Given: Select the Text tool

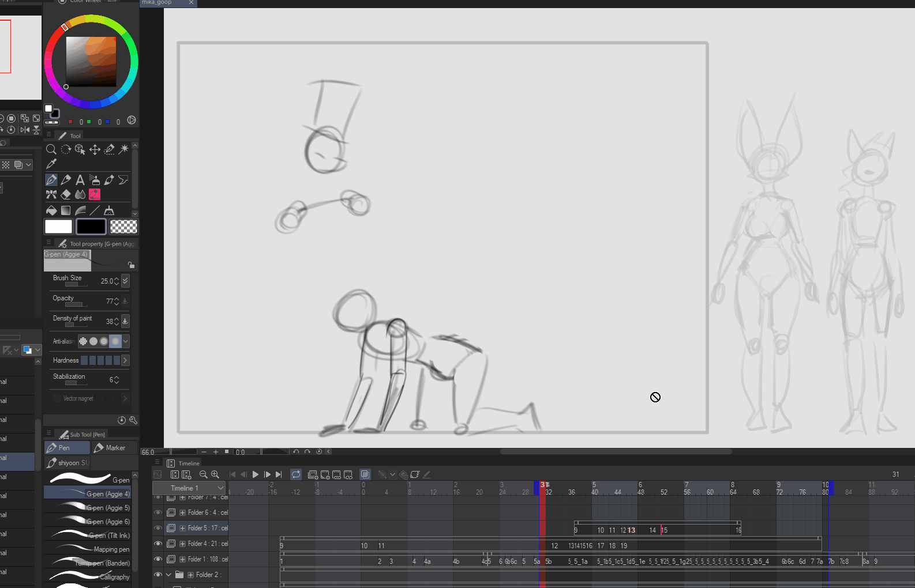Looking at the screenshot, I should [x=80, y=180].
